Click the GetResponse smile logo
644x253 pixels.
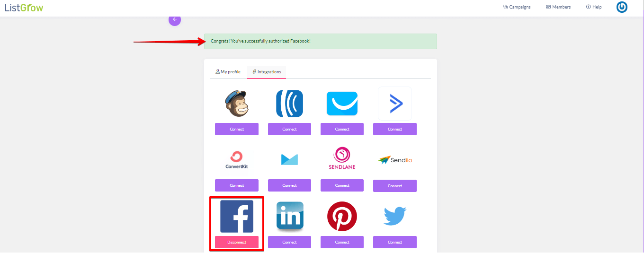pyautogui.click(x=342, y=104)
